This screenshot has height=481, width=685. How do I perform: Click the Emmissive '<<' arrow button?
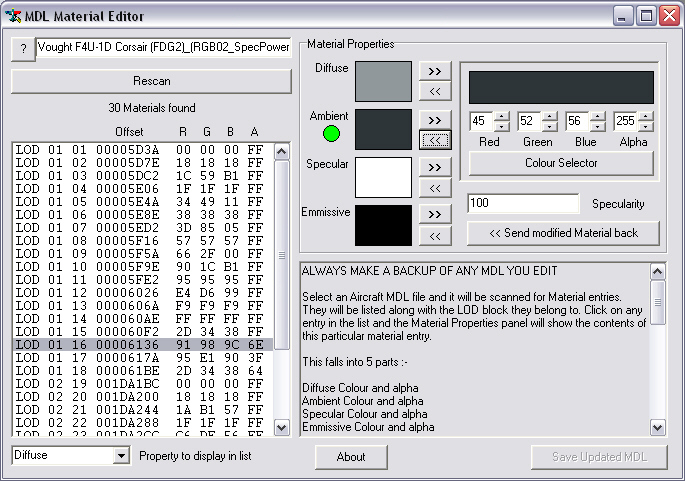[434, 236]
